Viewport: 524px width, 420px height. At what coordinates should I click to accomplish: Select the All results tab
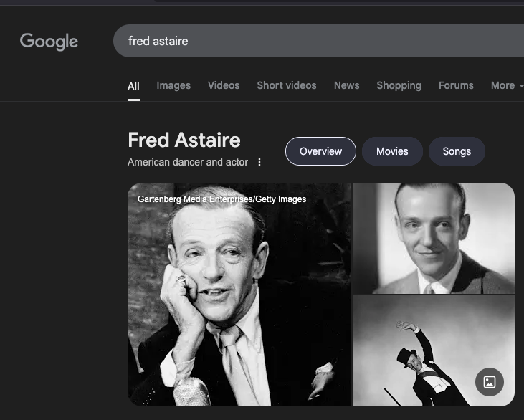click(x=133, y=85)
